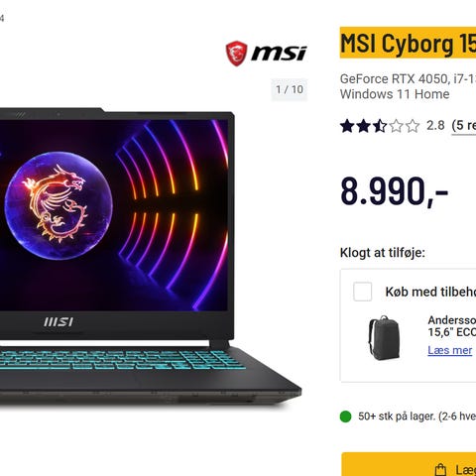
Task: Click the '50+ stk på lager' stock text
Action: click(416, 416)
